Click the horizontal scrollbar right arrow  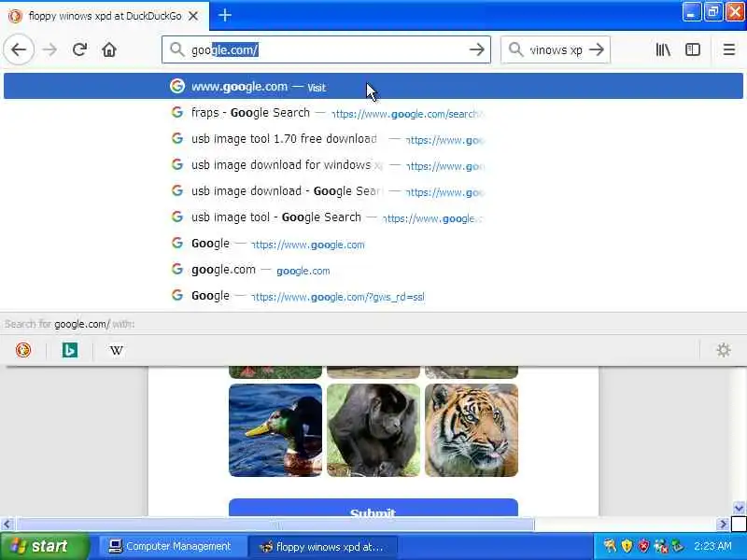[723, 525]
